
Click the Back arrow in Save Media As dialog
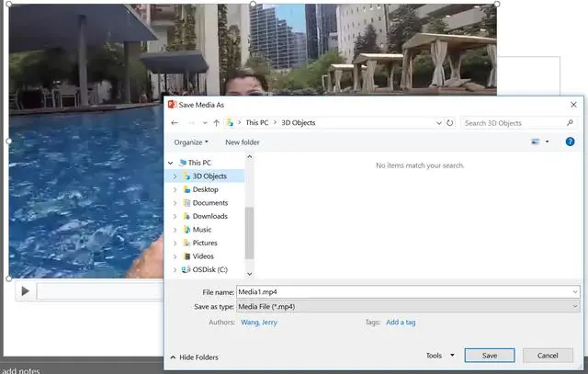175,122
